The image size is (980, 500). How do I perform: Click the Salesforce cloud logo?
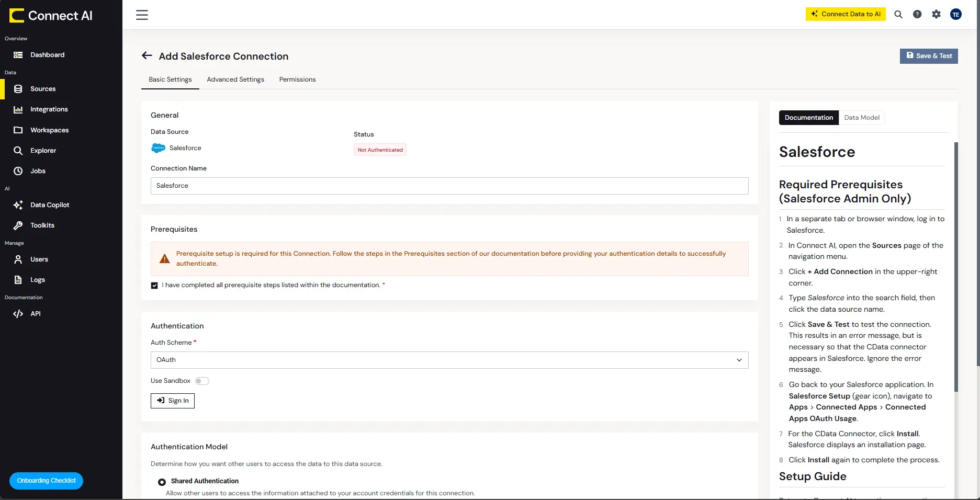click(158, 148)
